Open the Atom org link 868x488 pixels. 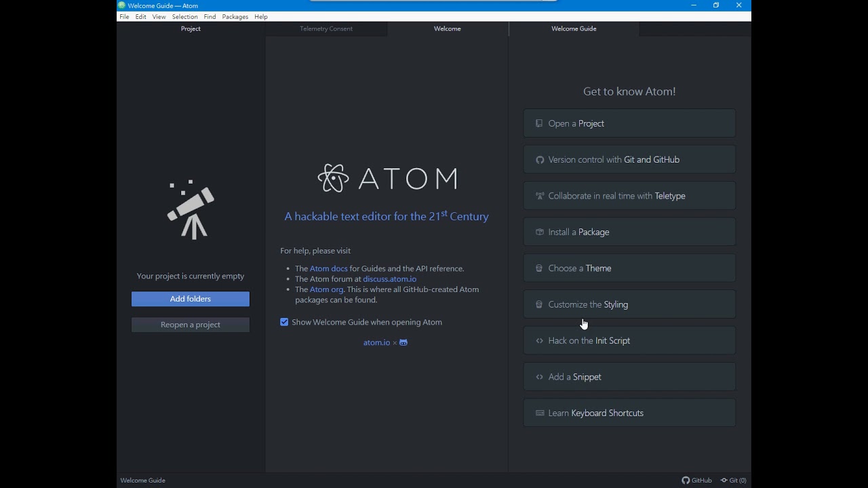pos(326,289)
